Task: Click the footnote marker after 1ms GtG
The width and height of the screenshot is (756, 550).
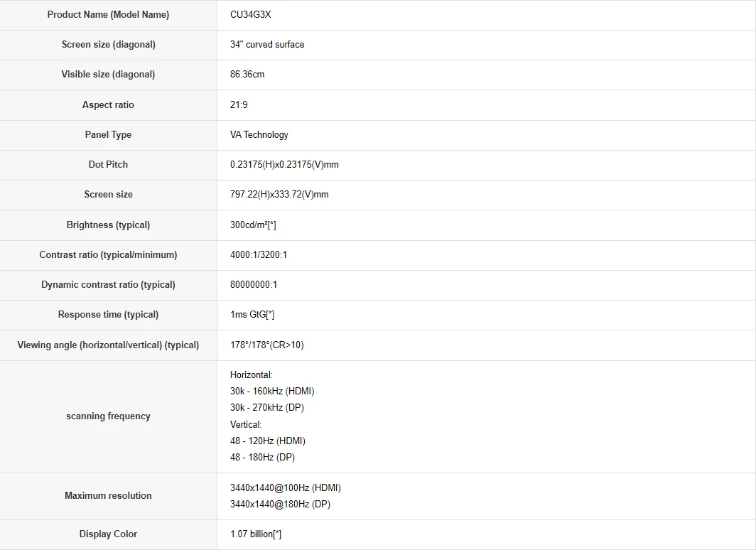Action: pos(269,314)
